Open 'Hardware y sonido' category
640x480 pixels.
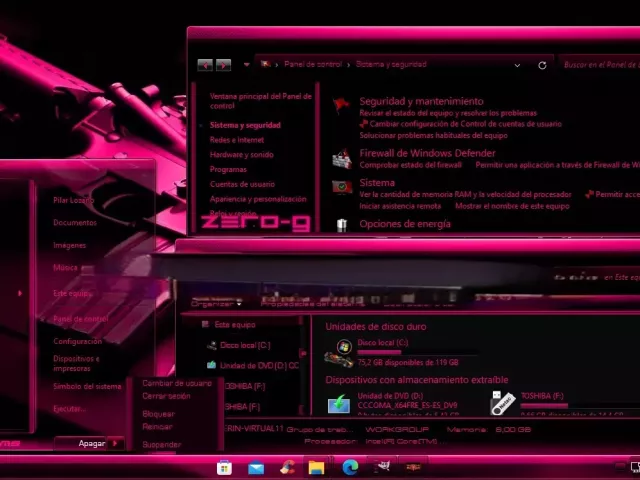(242, 155)
